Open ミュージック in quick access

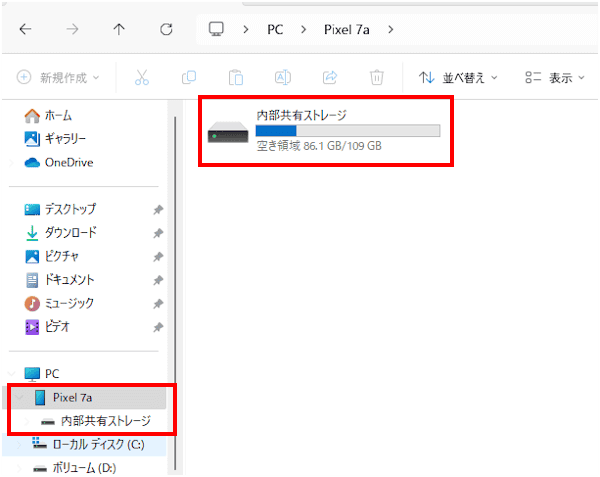pos(59,304)
